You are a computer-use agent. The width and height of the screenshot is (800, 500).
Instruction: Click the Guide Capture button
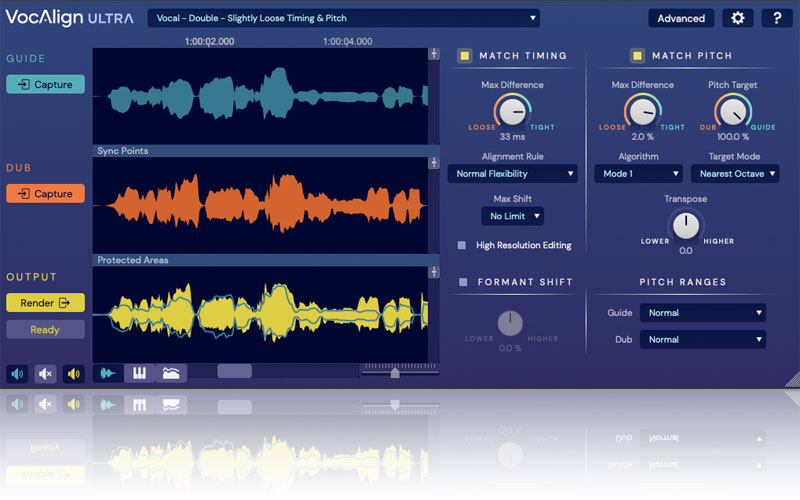pyautogui.click(x=45, y=85)
